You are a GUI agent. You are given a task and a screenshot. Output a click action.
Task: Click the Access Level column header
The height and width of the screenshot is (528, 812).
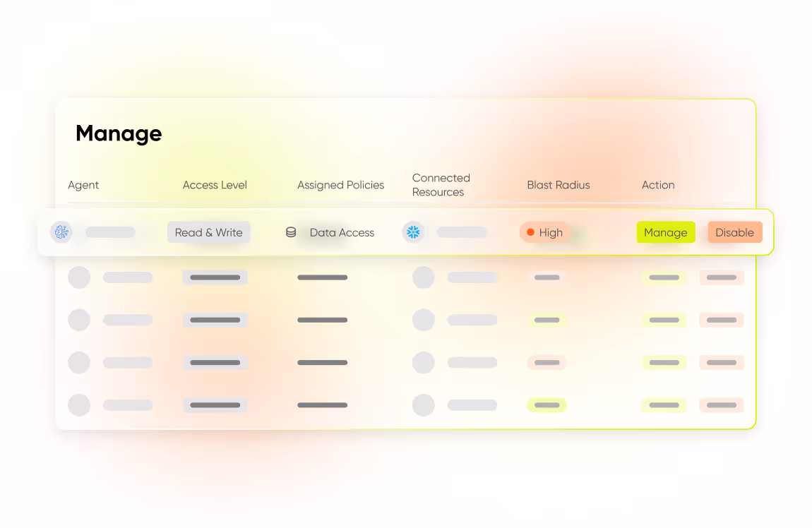pyautogui.click(x=215, y=185)
